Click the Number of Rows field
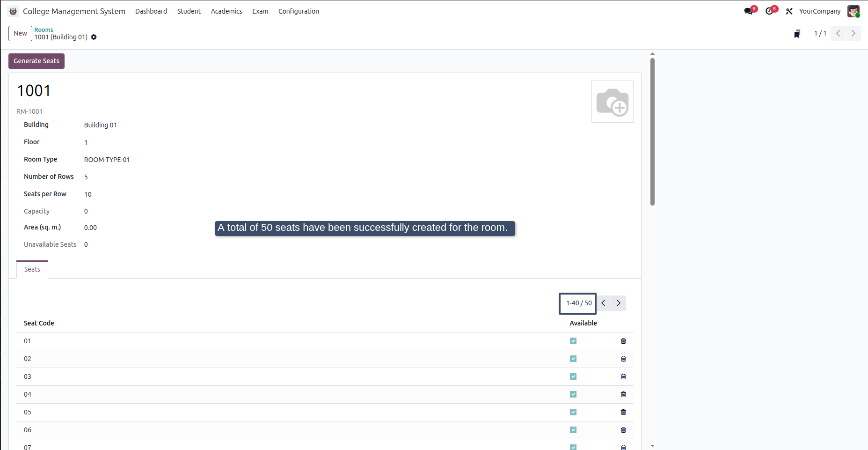 (86, 177)
